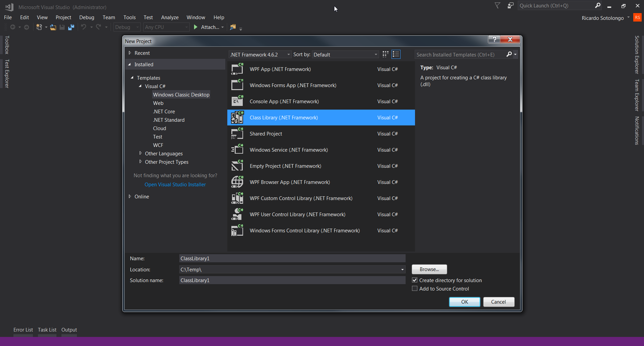The width and height of the screenshot is (644, 346).
Task: Click OK to create the project
Action: [x=465, y=302]
